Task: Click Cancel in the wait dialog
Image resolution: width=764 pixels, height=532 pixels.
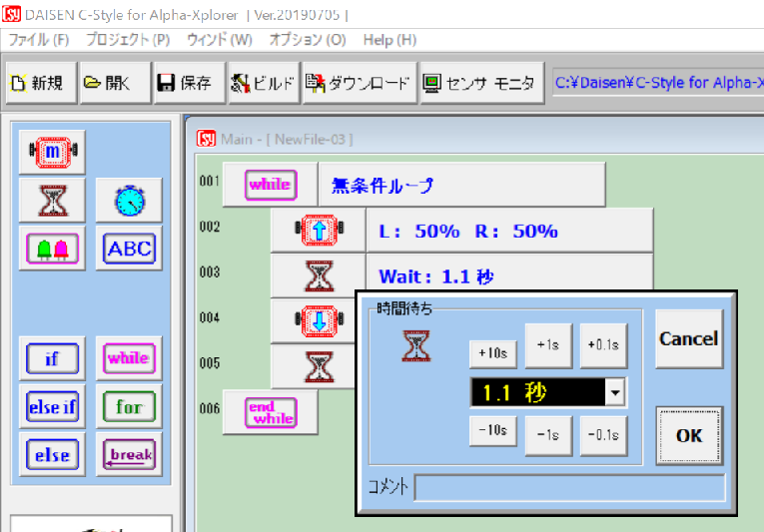Action: pyautogui.click(x=689, y=338)
